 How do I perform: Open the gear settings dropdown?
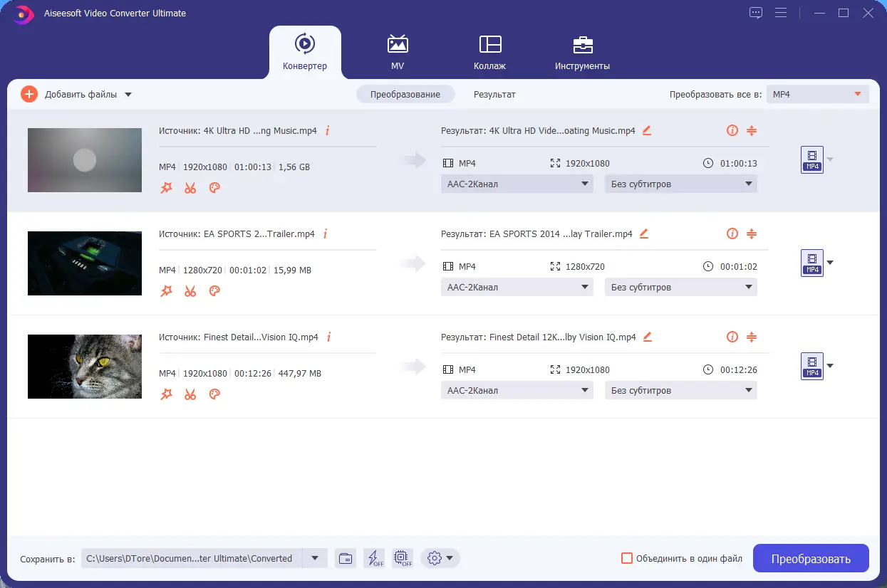click(440, 558)
